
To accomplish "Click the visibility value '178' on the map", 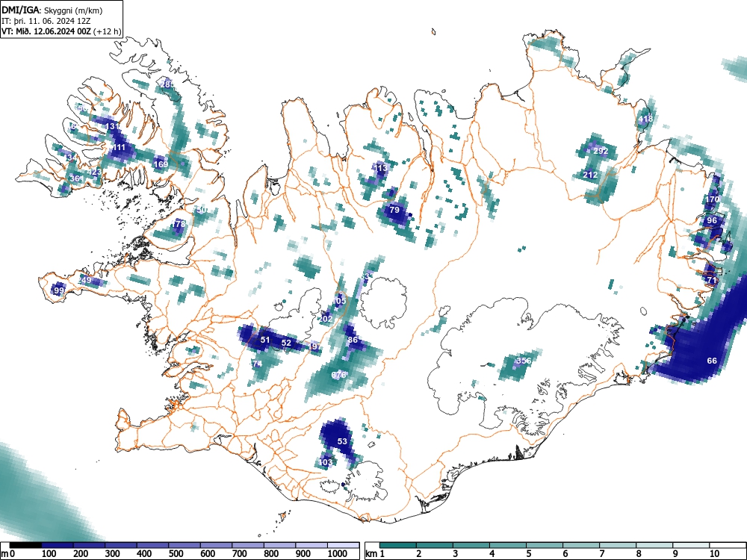I will (179, 224).
